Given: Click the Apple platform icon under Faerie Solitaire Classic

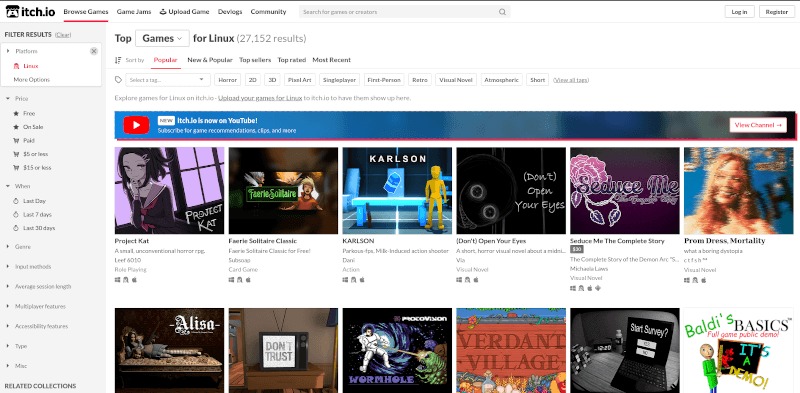Looking at the screenshot, I should click(248, 280).
